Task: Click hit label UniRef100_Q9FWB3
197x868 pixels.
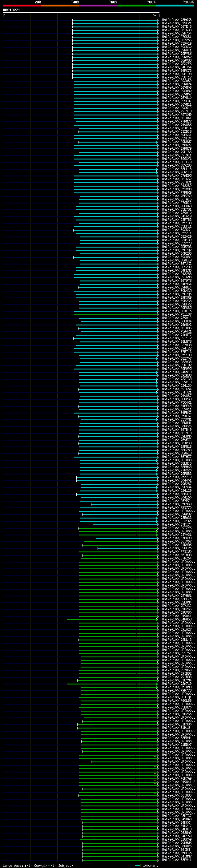Action: [176, 474]
